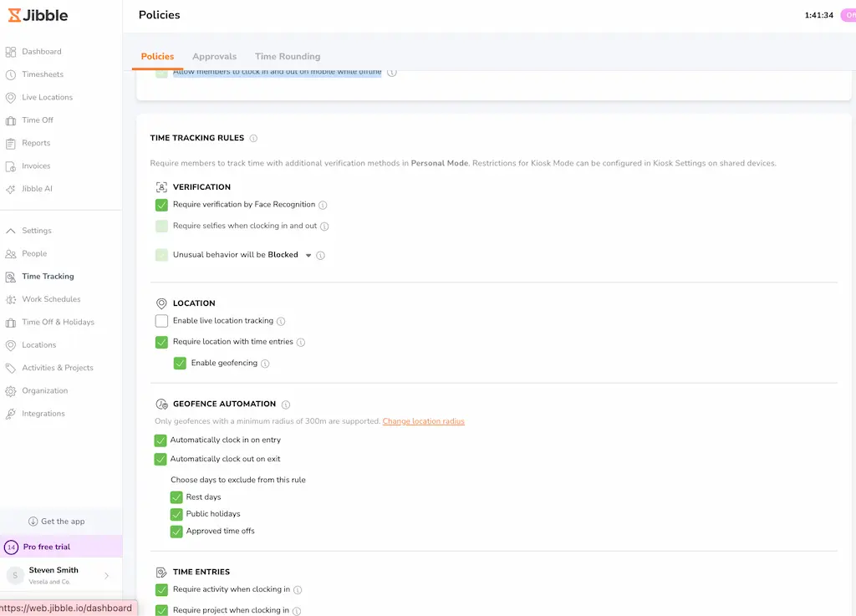Expand Steven Smith account menu arrow
Viewport: 856px width, 616px height.
pyautogui.click(x=106, y=576)
